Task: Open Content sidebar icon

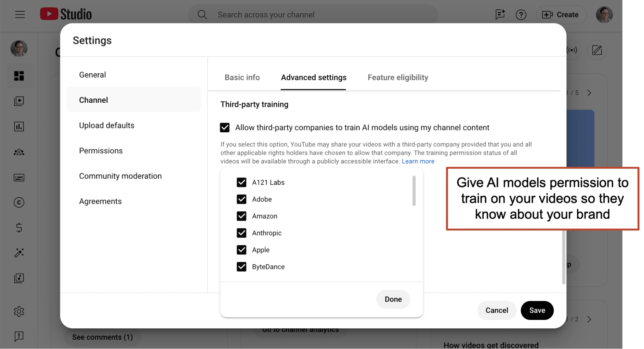Action: 19,101
